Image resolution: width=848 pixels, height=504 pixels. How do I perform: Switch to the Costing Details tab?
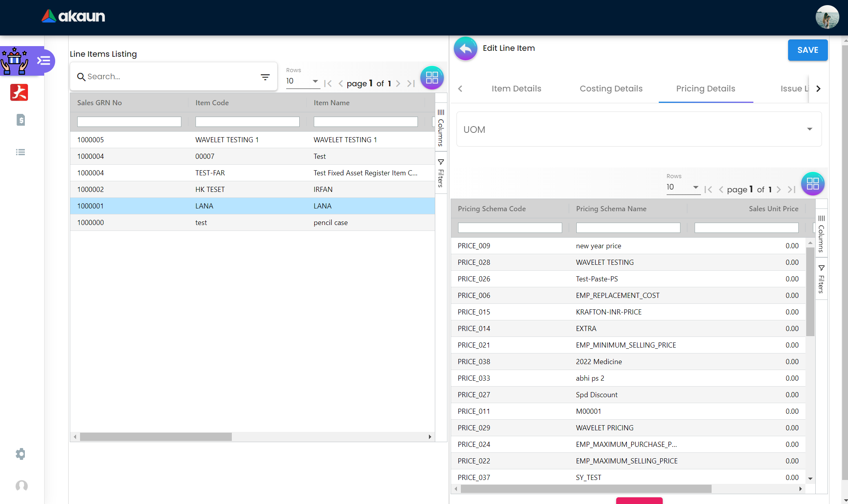[611, 89]
